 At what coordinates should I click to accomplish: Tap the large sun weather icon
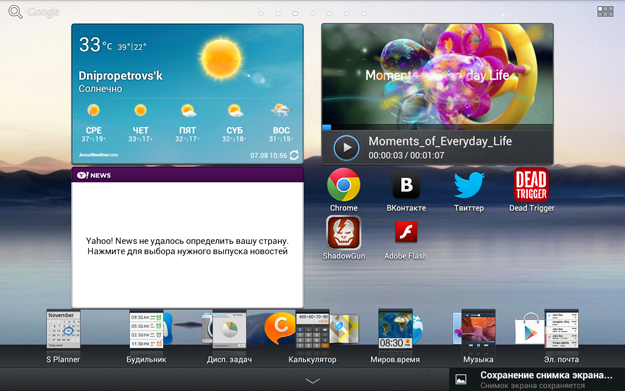(x=221, y=59)
